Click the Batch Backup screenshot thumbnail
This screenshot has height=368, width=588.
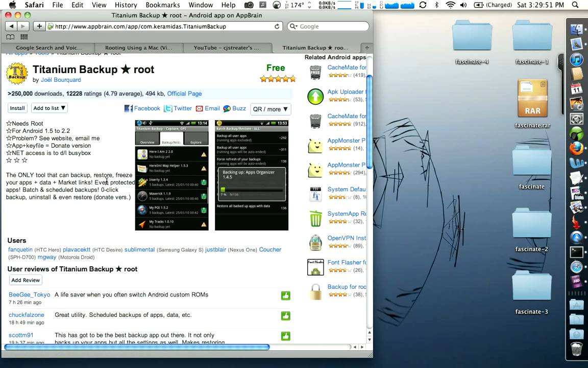252,175
